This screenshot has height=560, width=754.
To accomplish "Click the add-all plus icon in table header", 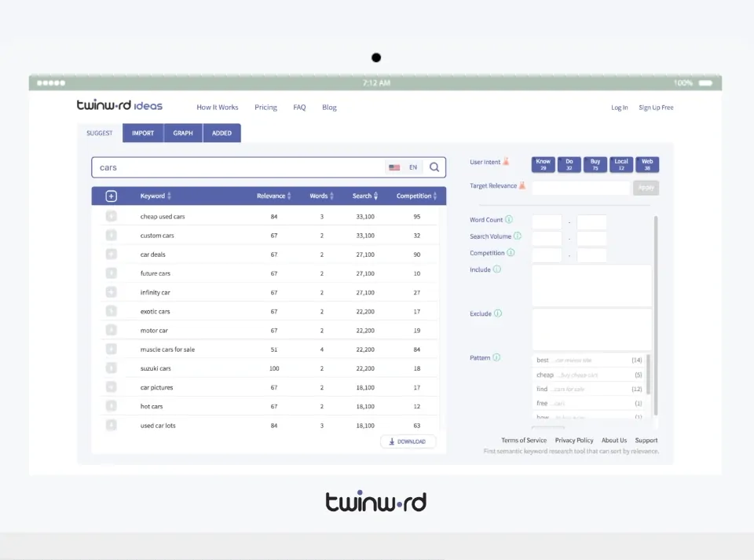I will pyautogui.click(x=111, y=196).
